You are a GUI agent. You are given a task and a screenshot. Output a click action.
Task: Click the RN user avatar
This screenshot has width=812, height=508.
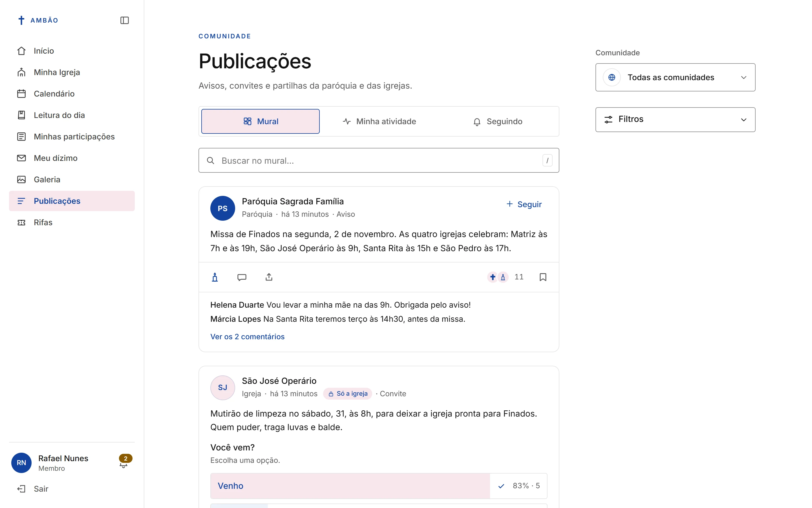tap(21, 463)
